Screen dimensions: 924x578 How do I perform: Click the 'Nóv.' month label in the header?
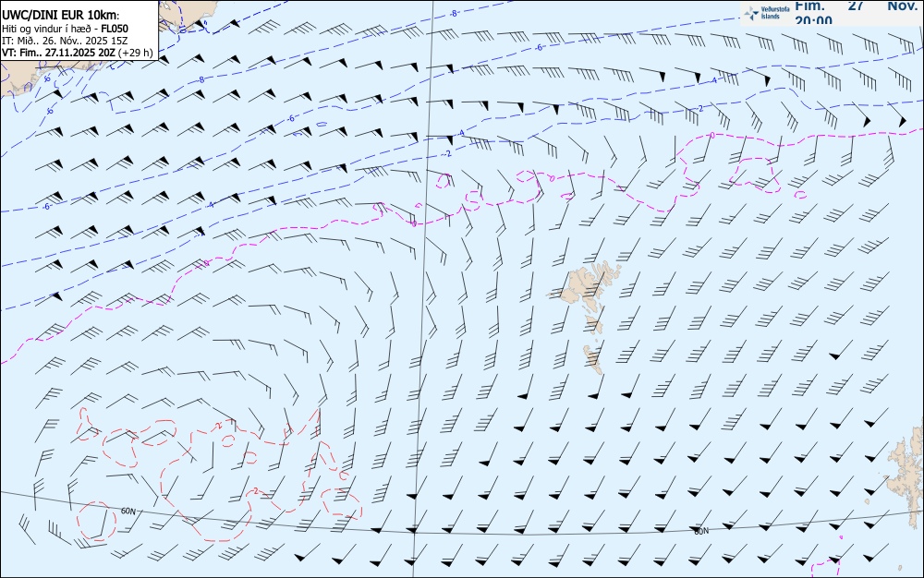point(902,6)
